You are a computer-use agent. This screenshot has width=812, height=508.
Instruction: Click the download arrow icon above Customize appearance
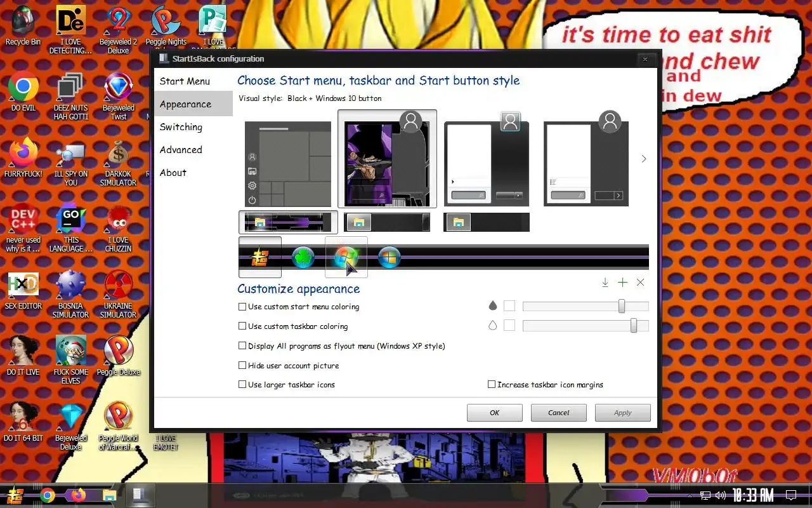[x=605, y=283]
